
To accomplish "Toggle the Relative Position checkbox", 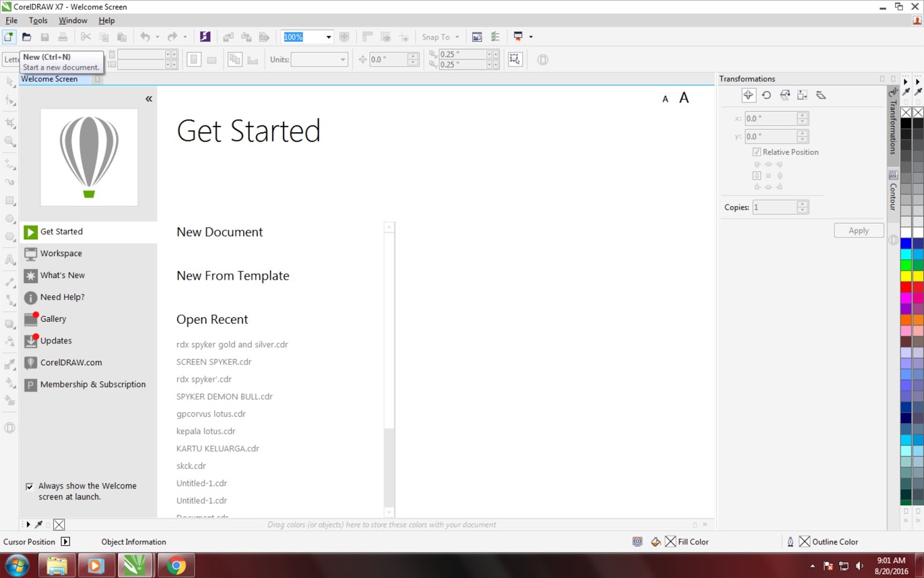I will tap(757, 151).
